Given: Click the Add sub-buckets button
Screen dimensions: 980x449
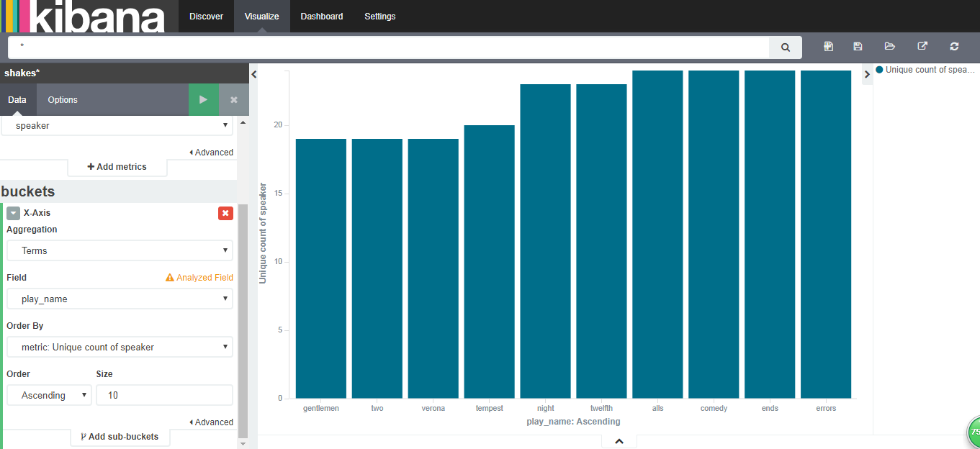Looking at the screenshot, I should point(120,437).
